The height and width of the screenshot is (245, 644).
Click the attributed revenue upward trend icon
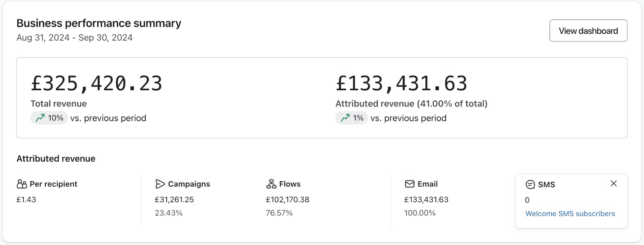(x=345, y=118)
